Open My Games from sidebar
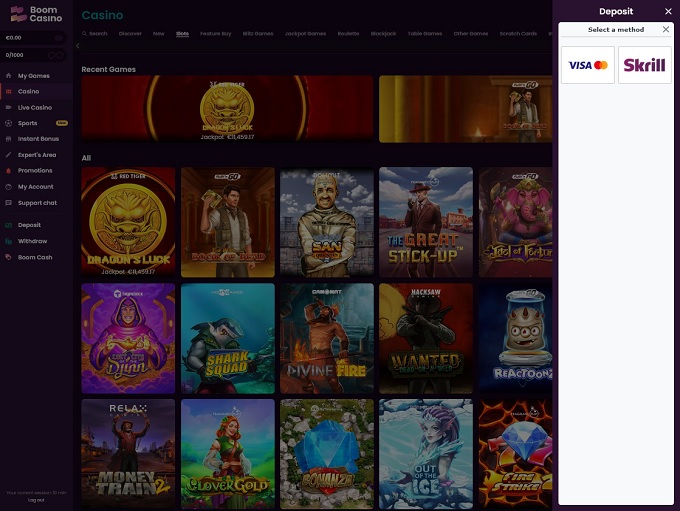 pos(33,76)
